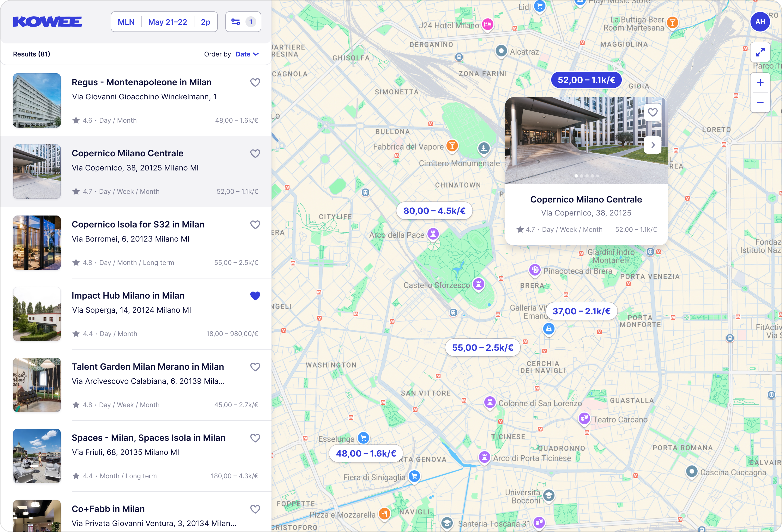Unfavorite the Impact Hub Milano listing

(255, 295)
